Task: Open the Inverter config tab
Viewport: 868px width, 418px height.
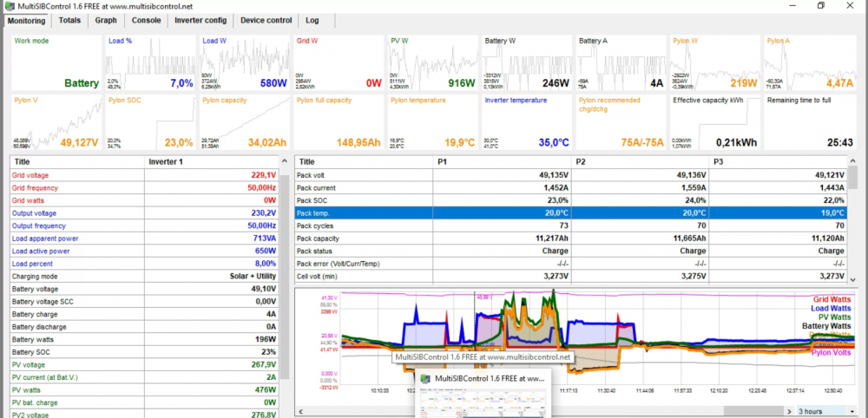Action: pos(201,21)
